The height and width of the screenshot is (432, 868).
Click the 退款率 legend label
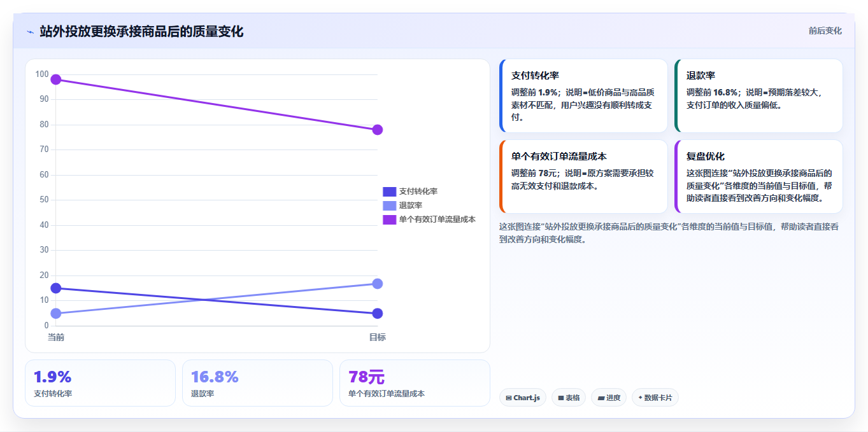[411, 206]
